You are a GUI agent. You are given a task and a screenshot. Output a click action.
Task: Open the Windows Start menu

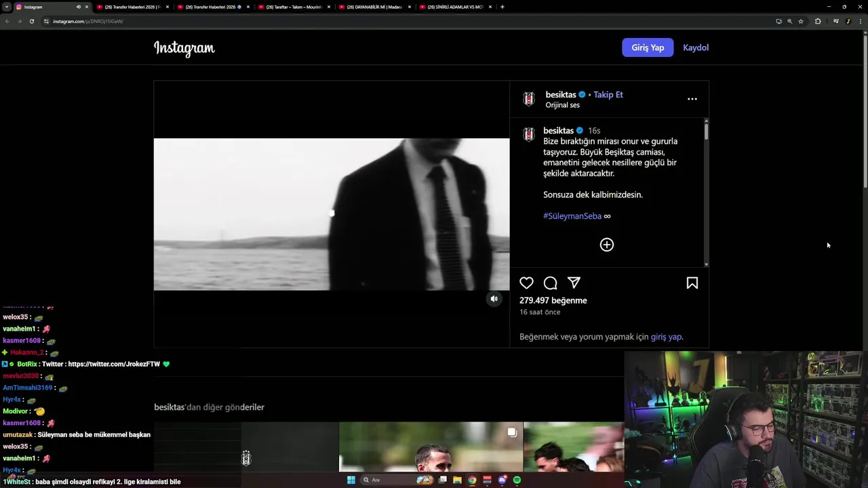pyautogui.click(x=351, y=480)
